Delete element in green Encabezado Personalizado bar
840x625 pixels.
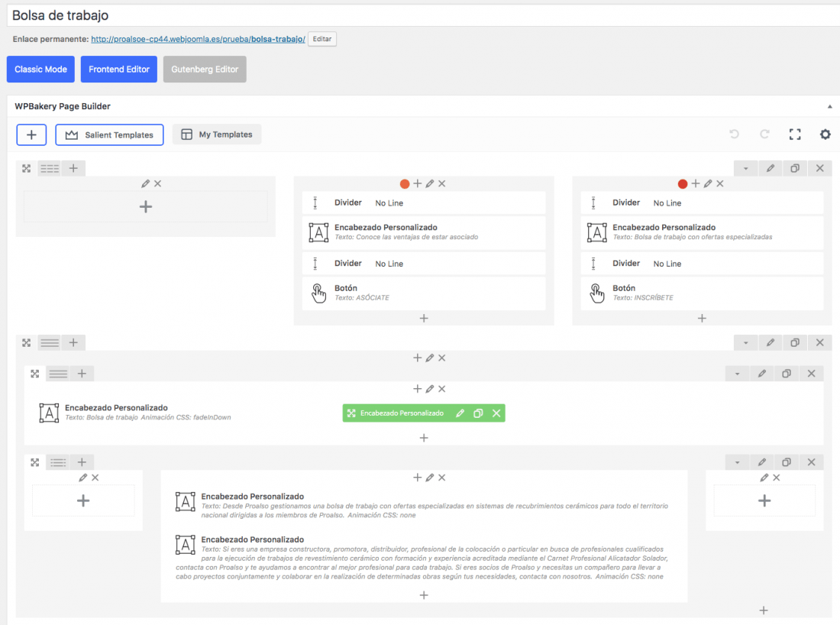(x=496, y=413)
